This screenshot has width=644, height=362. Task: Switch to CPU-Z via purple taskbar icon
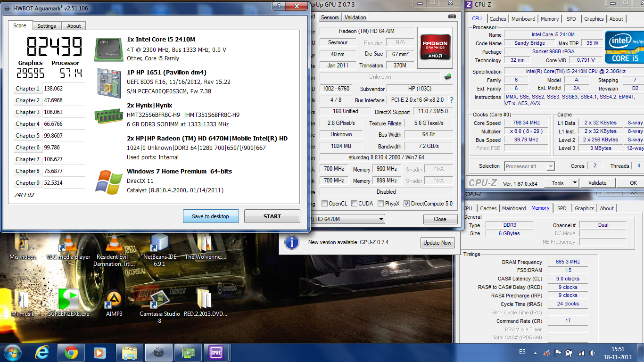(x=216, y=352)
